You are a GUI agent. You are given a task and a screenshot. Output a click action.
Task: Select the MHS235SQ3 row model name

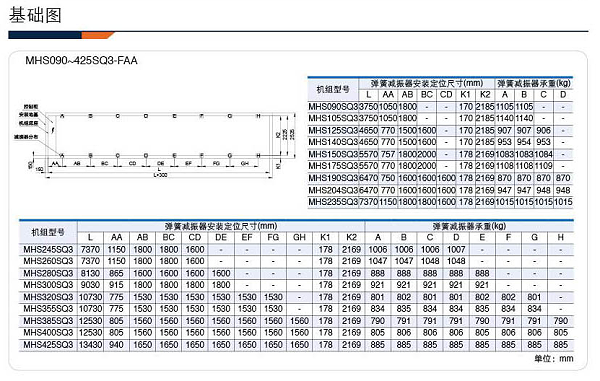click(x=333, y=202)
